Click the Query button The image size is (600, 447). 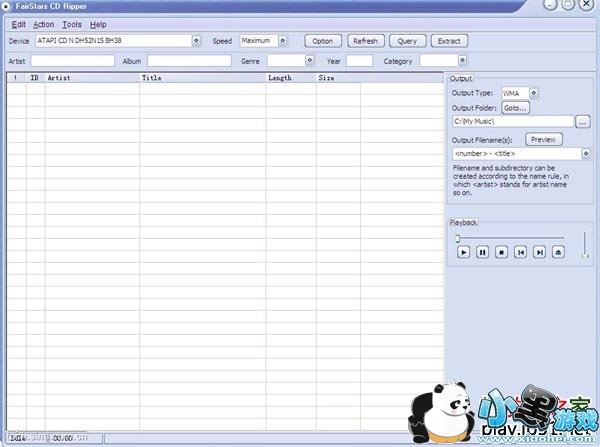[408, 41]
